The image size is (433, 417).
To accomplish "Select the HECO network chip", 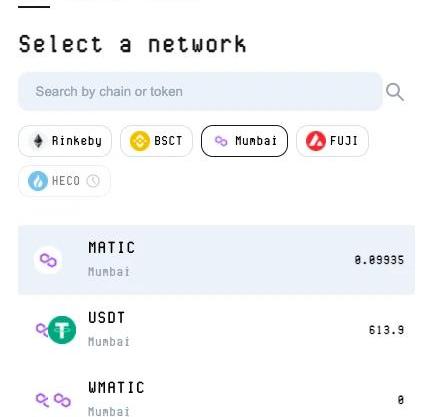I will click(64, 181).
